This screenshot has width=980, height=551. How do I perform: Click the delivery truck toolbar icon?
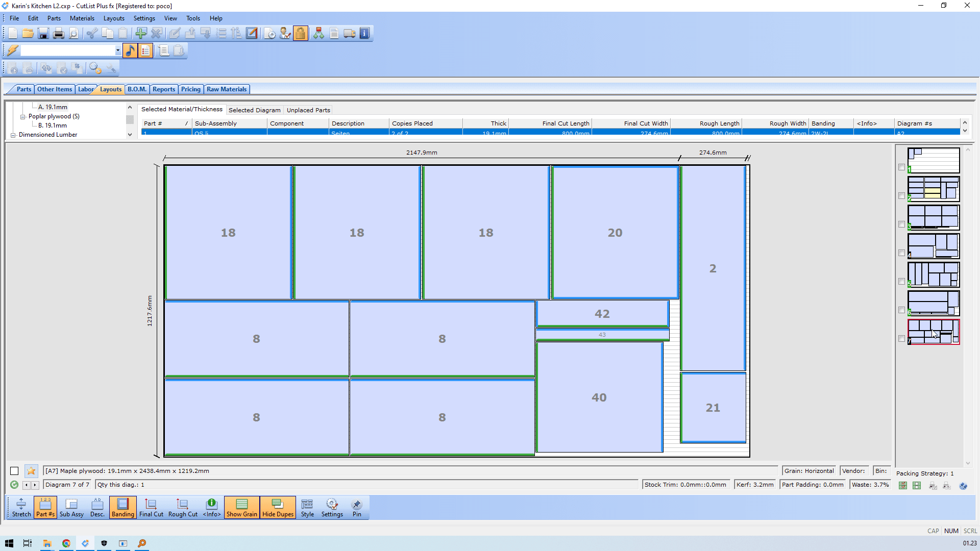click(350, 34)
